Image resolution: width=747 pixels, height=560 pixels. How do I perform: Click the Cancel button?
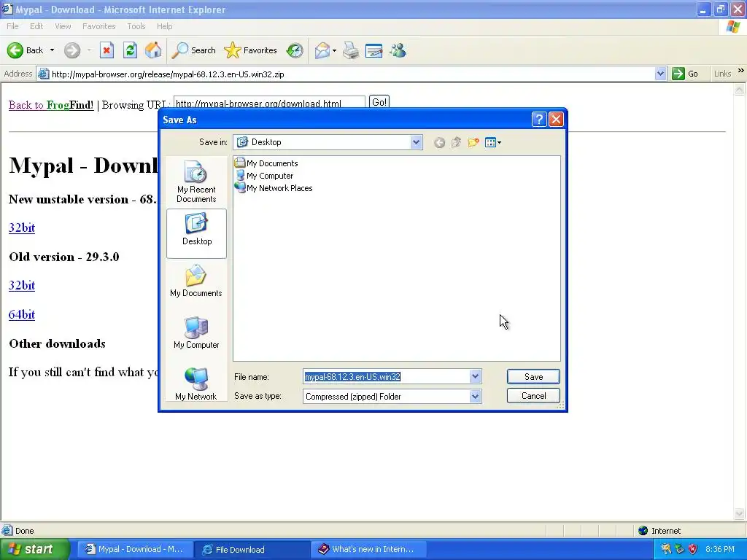pyautogui.click(x=533, y=396)
